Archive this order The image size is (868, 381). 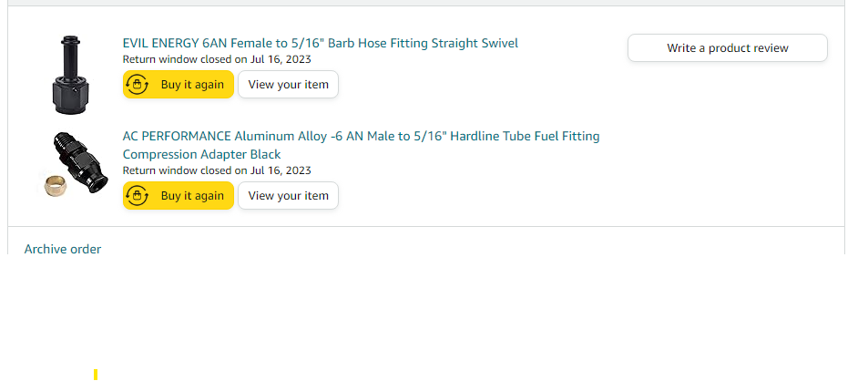point(63,249)
